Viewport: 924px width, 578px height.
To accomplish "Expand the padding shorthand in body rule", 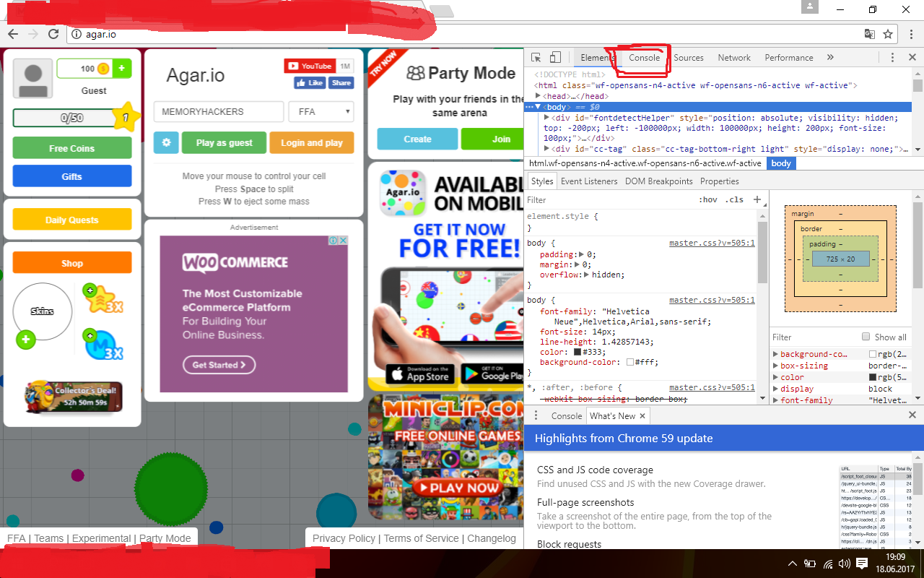I will (582, 254).
